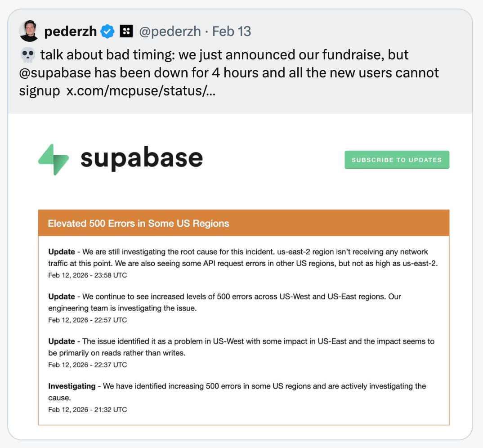This screenshot has width=483, height=448.
Task: Click the 22:37 UTC update timestamp
Action: click(88, 365)
